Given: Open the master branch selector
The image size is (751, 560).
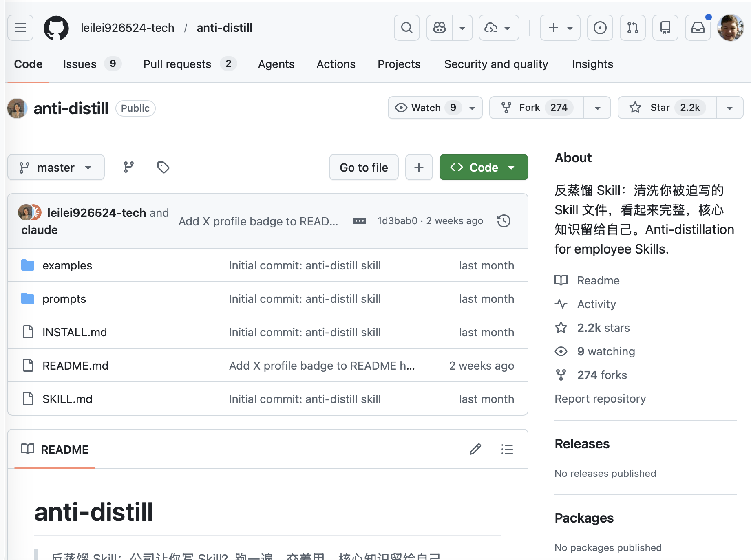Looking at the screenshot, I should [56, 167].
